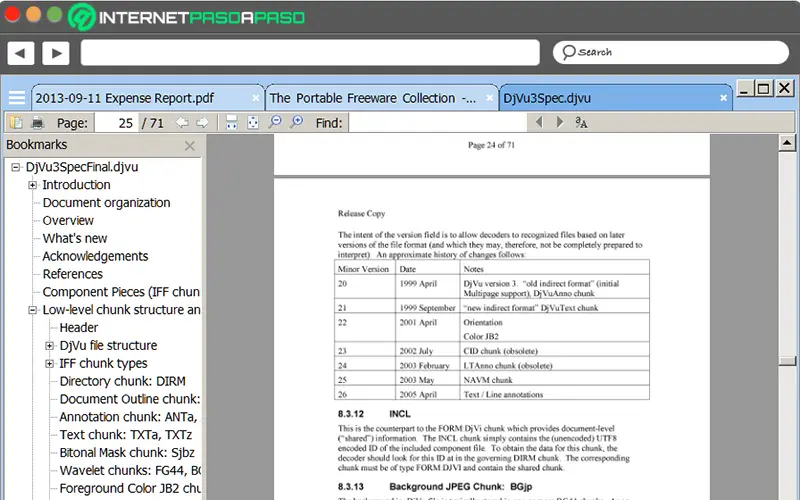Image resolution: width=800 pixels, height=500 pixels.
Task: Expand the Introduction bookmark
Action: pos(33,185)
